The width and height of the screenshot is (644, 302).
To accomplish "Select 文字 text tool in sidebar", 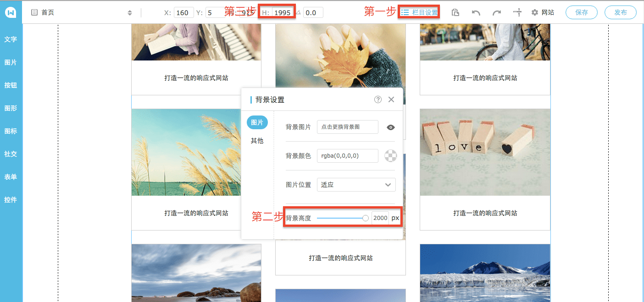I will 11,39.
